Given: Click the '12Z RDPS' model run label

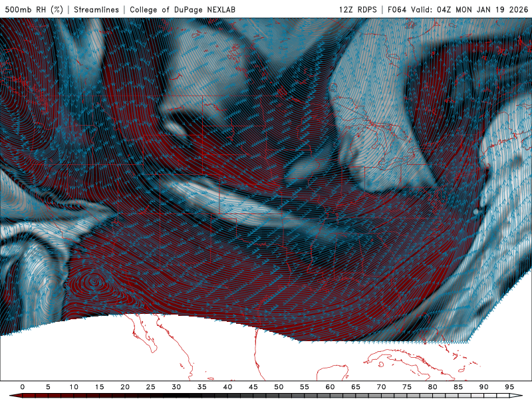Looking at the screenshot, I should (x=358, y=9).
